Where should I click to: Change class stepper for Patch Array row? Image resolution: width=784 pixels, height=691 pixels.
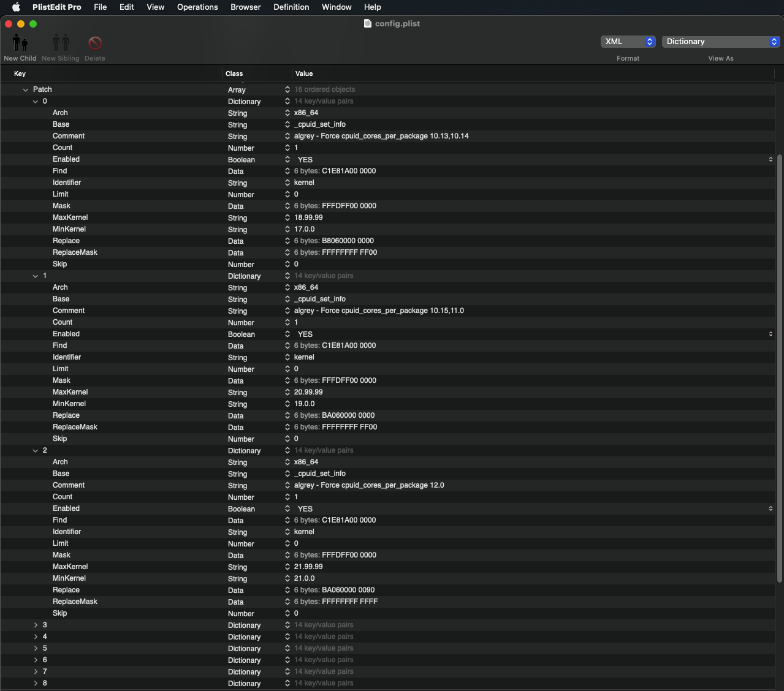(x=287, y=89)
